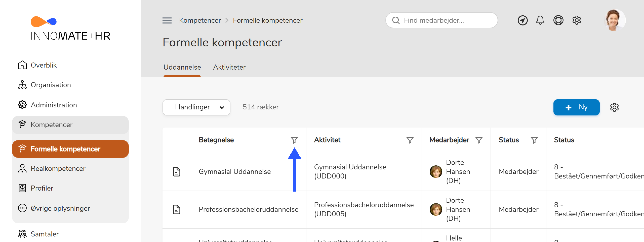Screen dimensions: 644x242
Task: Click the Profiler badge icon
Action: click(22, 188)
